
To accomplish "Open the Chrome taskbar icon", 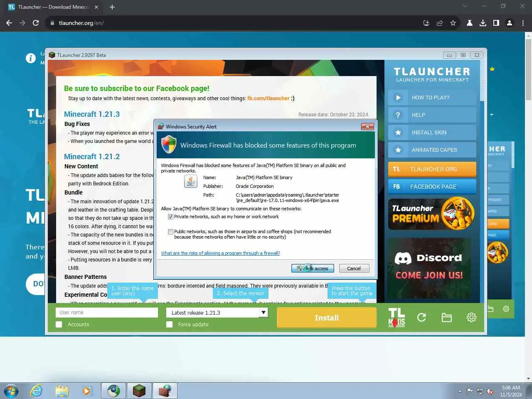I will [x=113, y=391].
